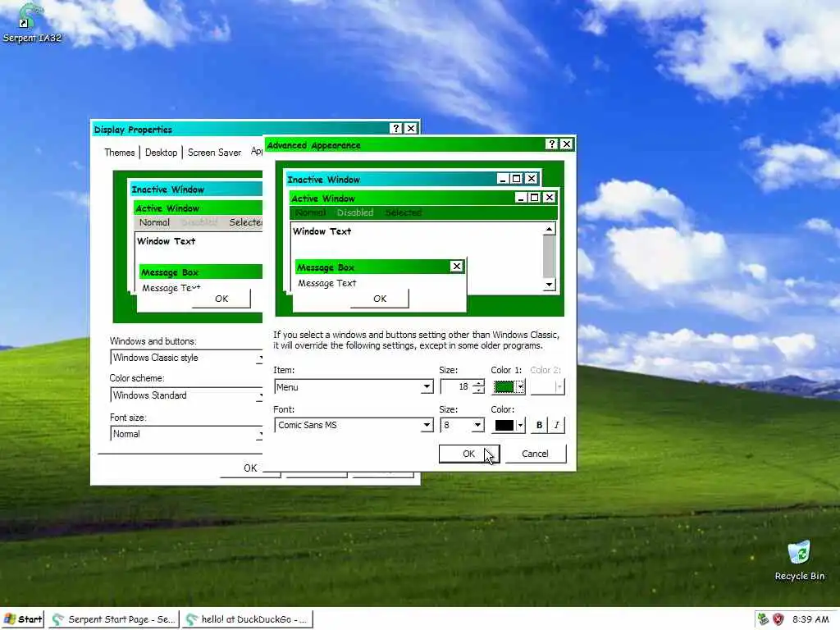840x630 pixels.
Task: Click the Inactive Window title bar in preview
Action: [413, 179]
